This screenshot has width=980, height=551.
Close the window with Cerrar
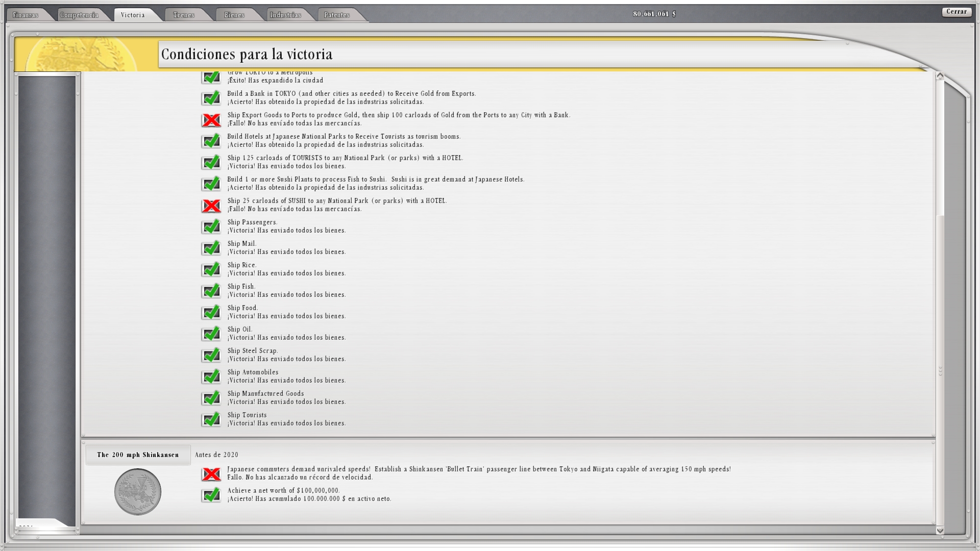[x=957, y=12]
